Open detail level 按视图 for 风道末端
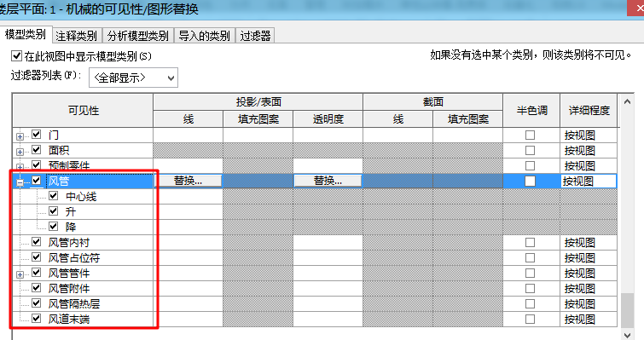This screenshot has width=644, height=340. 589,320
